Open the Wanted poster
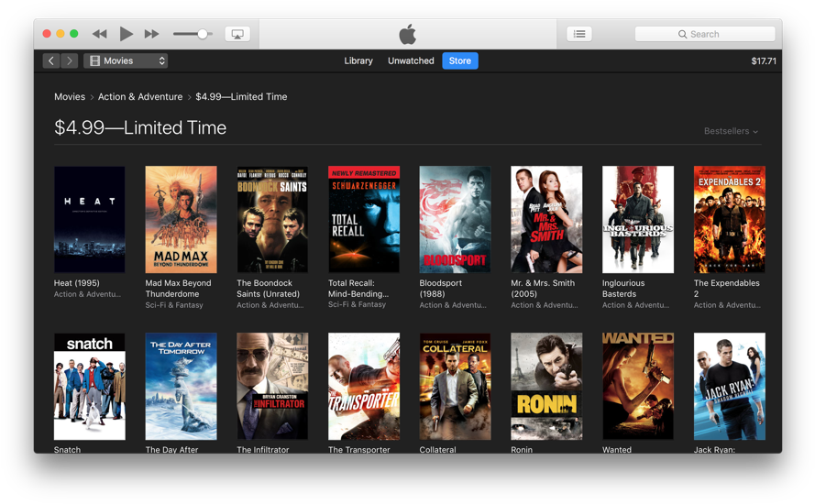 click(x=638, y=387)
